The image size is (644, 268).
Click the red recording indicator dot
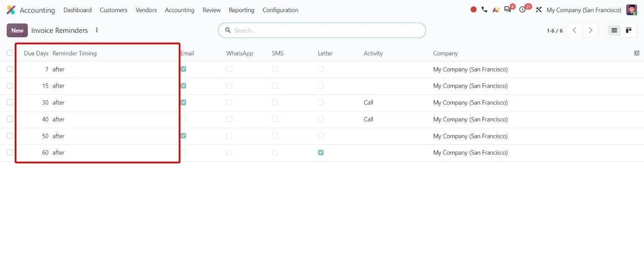[473, 10]
